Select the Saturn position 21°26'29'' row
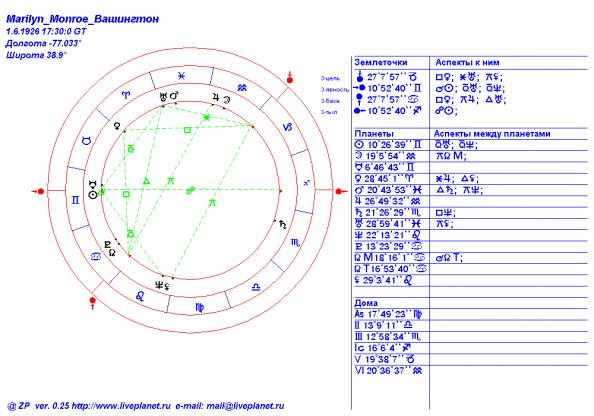This screenshot has height=416, width=594. [x=388, y=212]
